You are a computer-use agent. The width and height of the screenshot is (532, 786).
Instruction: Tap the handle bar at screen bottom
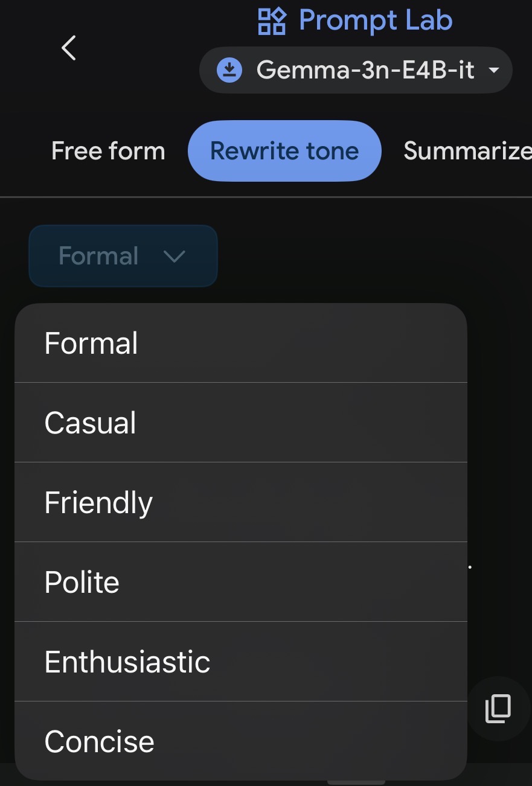(356, 782)
